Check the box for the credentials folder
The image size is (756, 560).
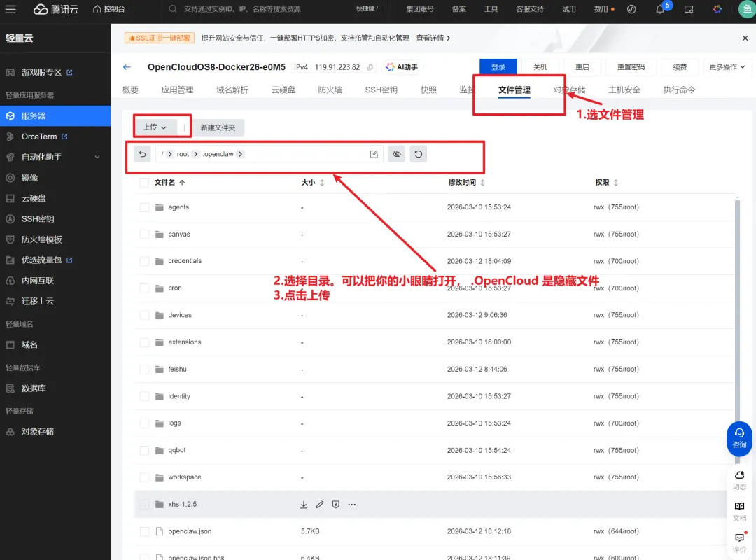click(x=144, y=261)
